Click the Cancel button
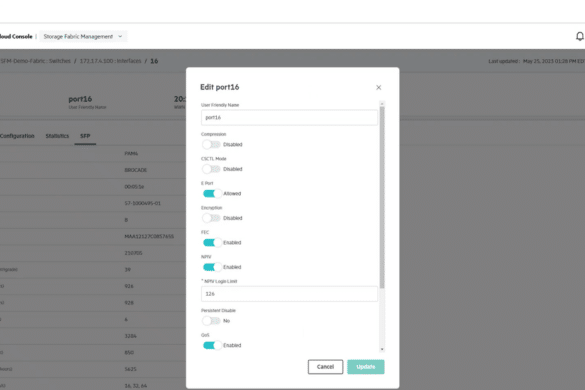This screenshot has width=585, height=390. [325, 367]
